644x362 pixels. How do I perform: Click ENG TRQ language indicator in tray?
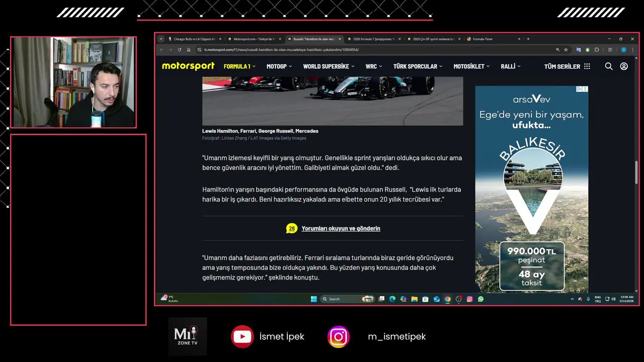598,299
